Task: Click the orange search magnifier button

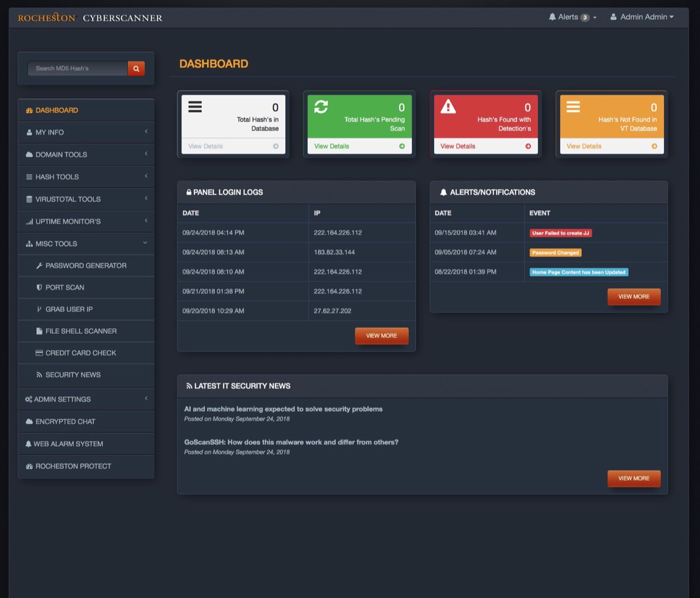Action: click(136, 68)
